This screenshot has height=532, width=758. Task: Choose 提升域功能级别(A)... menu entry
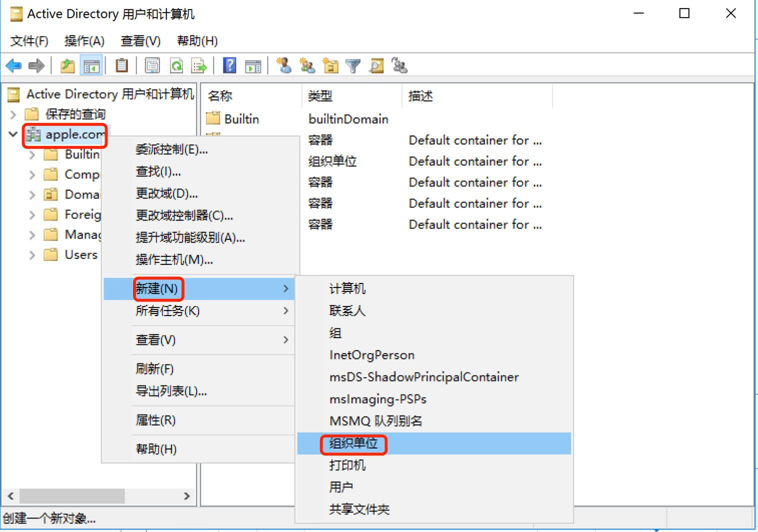pos(199,237)
